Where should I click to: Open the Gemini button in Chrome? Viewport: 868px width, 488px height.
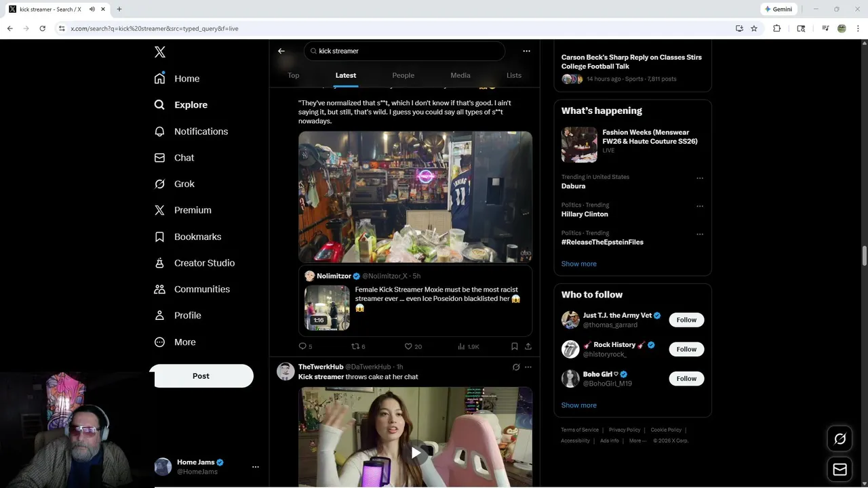(778, 9)
